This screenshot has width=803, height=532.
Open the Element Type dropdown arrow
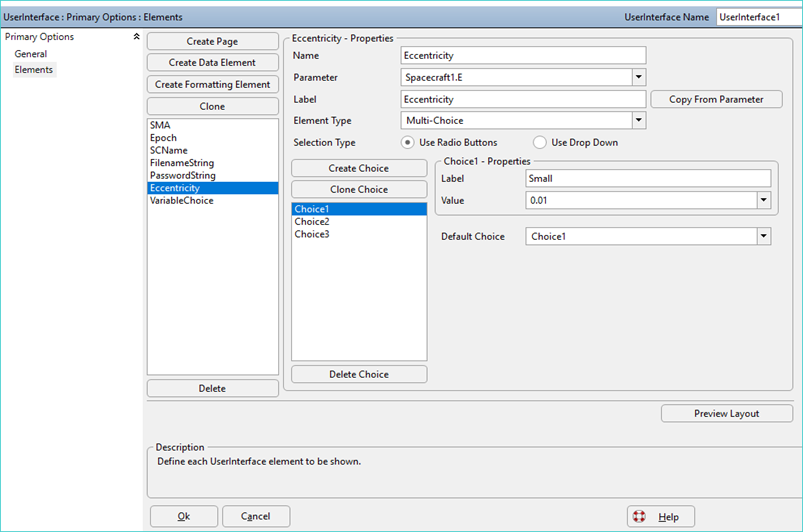639,120
